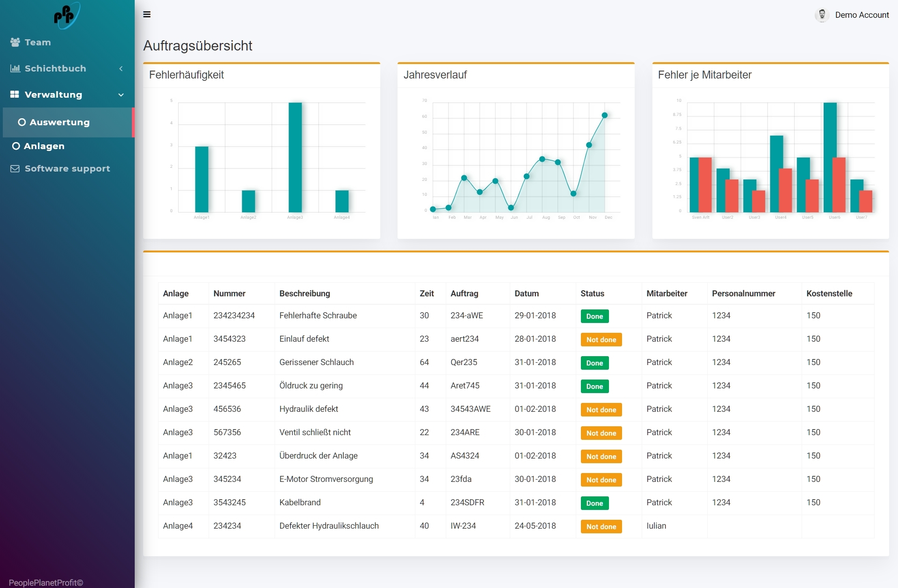Click the tallest Anlage3 bar in Fehlerhäufigkeit
898x588 pixels.
pyautogui.click(x=295, y=157)
